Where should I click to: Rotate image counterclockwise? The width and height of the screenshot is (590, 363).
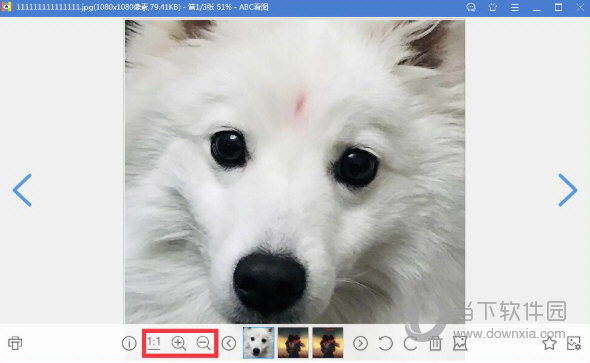pyautogui.click(x=385, y=343)
